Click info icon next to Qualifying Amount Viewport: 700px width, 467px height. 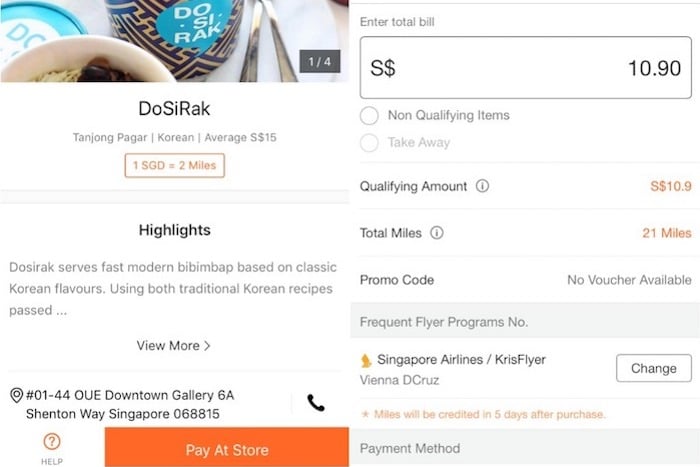point(482,186)
